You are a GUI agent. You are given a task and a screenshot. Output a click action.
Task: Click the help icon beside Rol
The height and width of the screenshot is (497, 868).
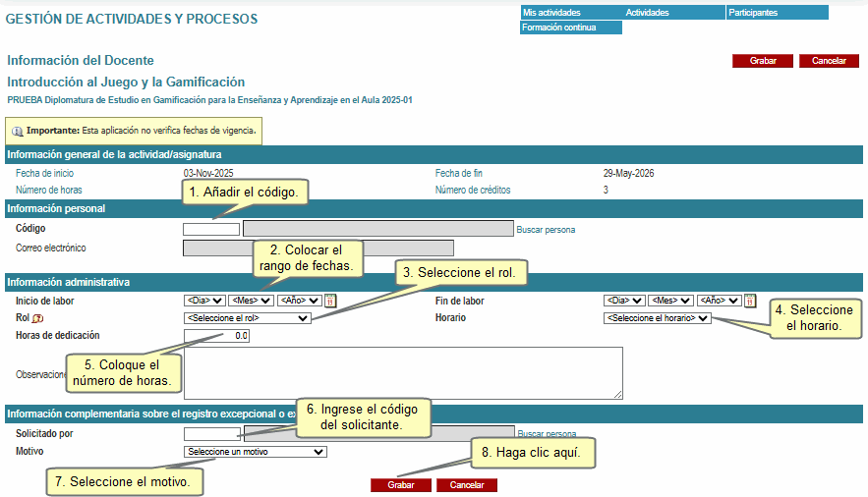click(38, 319)
